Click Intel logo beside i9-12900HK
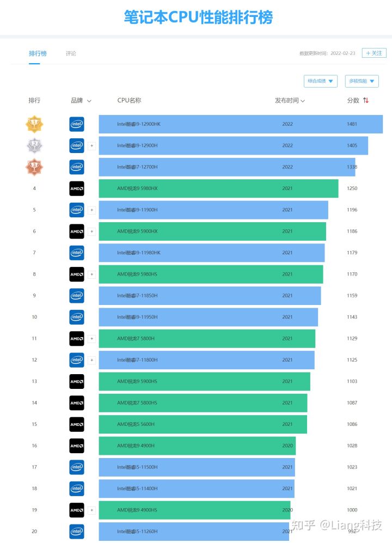The width and height of the screenshot is (392, 543). pyautogui.click(x=77, y=124)
